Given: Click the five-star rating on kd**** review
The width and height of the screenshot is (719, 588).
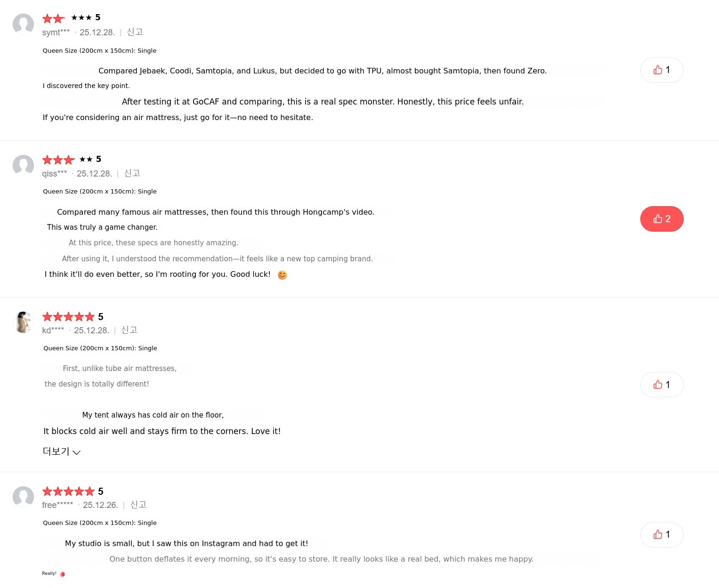Looking at the screenshot, I should (68, 317).
